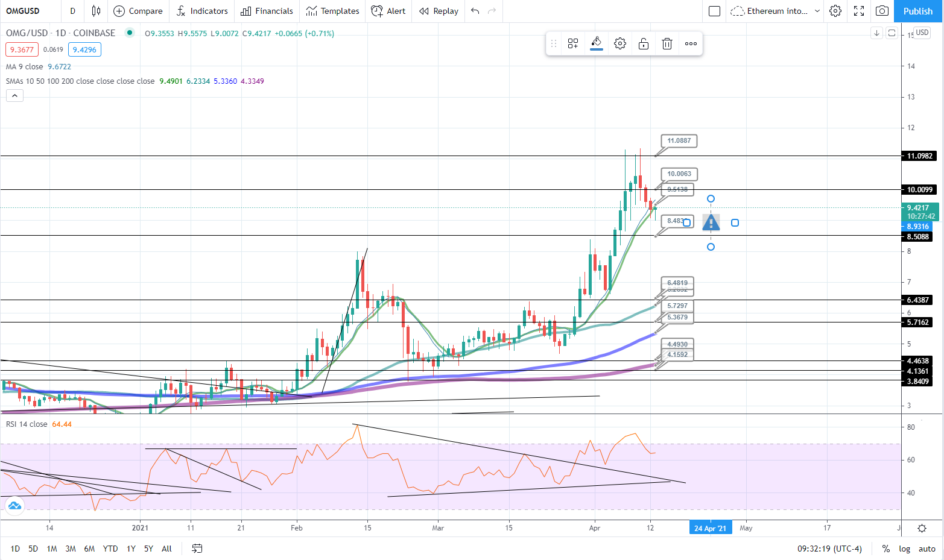This screenshot has height=560, width=944.
Task: Collapse the indicator legend chevron
Action: 14,95
